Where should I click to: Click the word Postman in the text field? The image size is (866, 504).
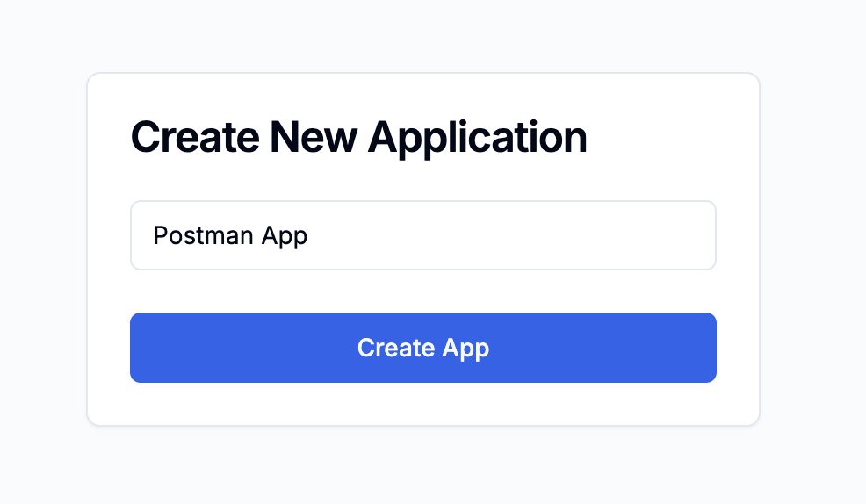click(203, 236)
